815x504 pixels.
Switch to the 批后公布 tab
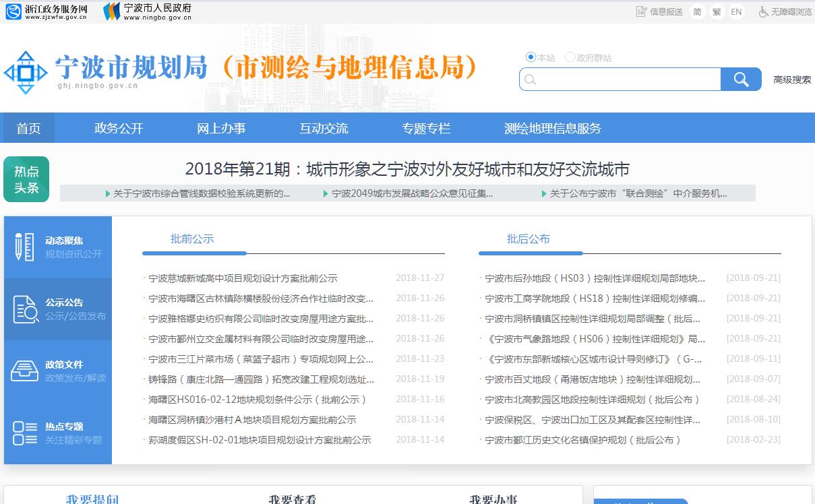coord(529,239)
